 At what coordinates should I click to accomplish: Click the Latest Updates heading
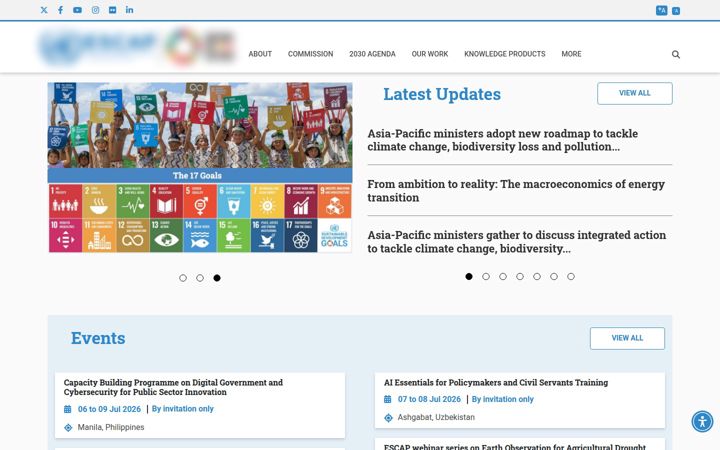(x=442, y=94)
